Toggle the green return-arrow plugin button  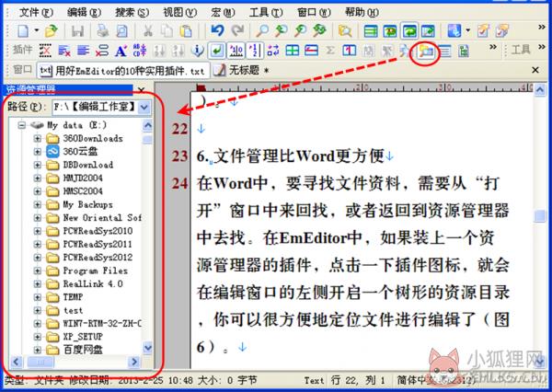point(217,51)
